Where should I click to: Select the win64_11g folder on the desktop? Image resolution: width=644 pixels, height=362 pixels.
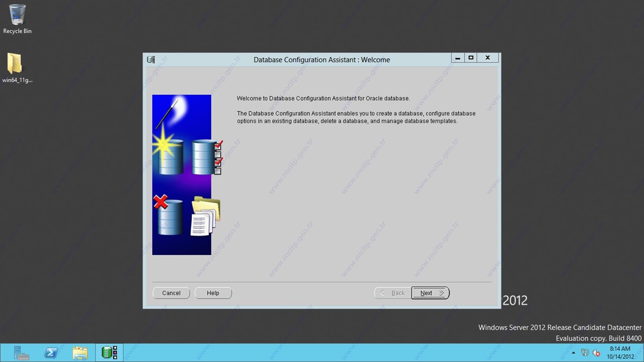pyautogui.click(x=17, y=68)
